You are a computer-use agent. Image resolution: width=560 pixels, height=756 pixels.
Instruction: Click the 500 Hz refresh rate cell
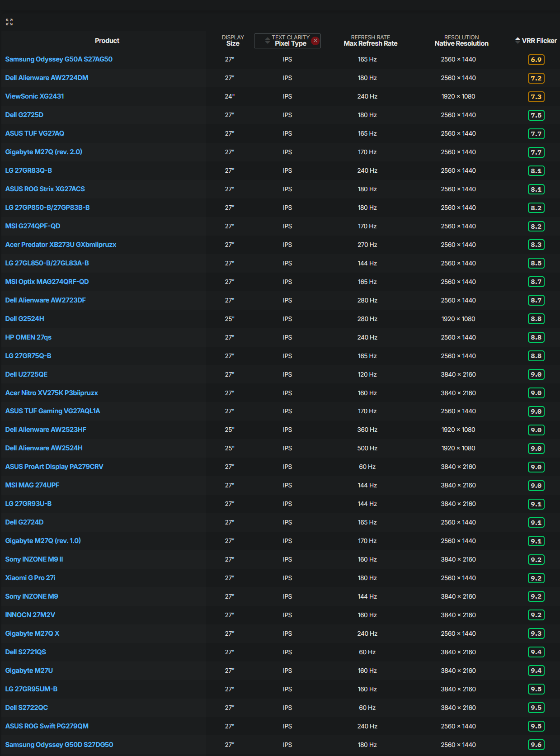[367, 448]
